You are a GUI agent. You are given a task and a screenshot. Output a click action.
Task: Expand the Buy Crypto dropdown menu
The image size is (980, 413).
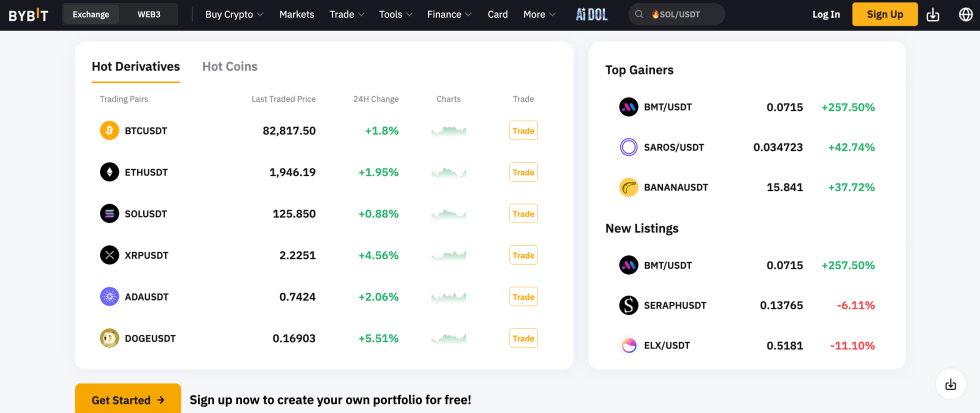[234, 15]
